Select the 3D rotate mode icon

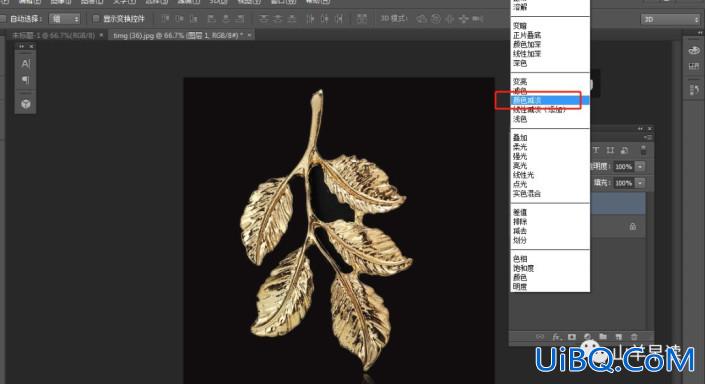[421, 19]
